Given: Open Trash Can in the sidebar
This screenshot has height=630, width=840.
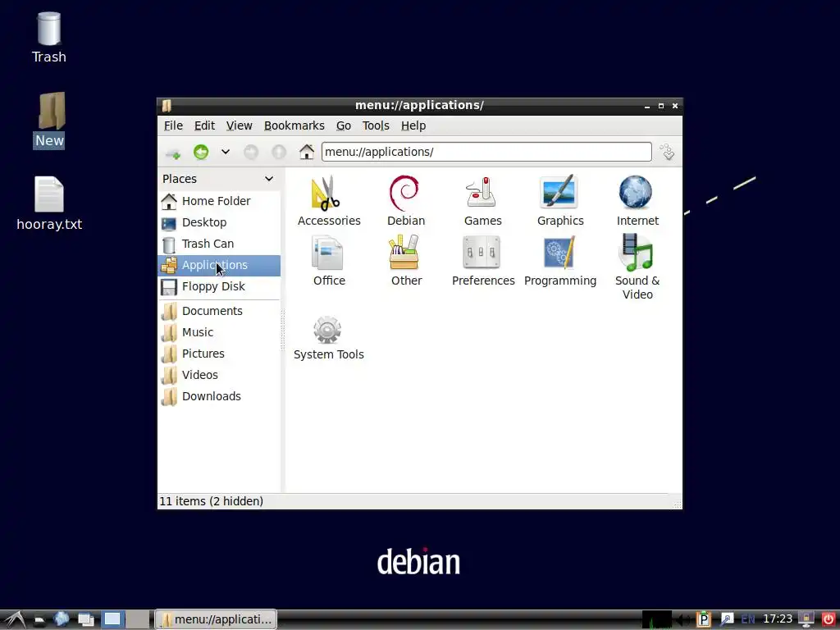Looking at the screenshot, I should tap(219, 244).
